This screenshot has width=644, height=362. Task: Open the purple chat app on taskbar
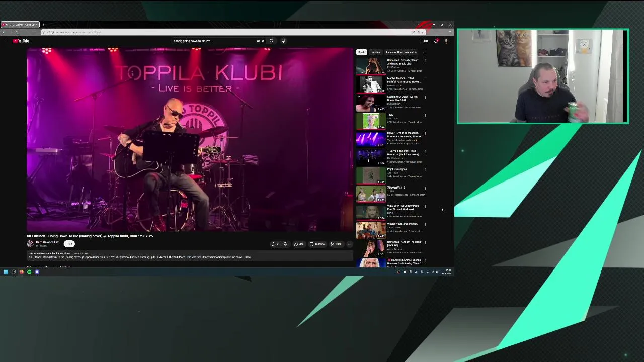coord(37,272)
